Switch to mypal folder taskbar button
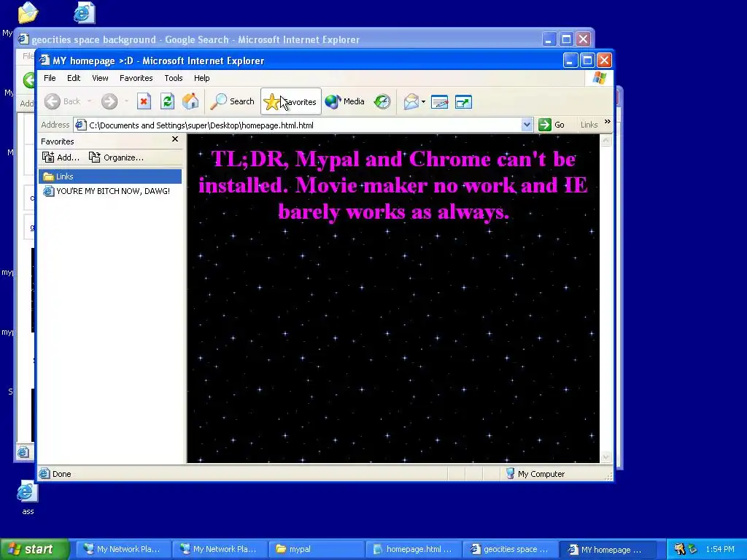747x560 pixels. [315, 549]
